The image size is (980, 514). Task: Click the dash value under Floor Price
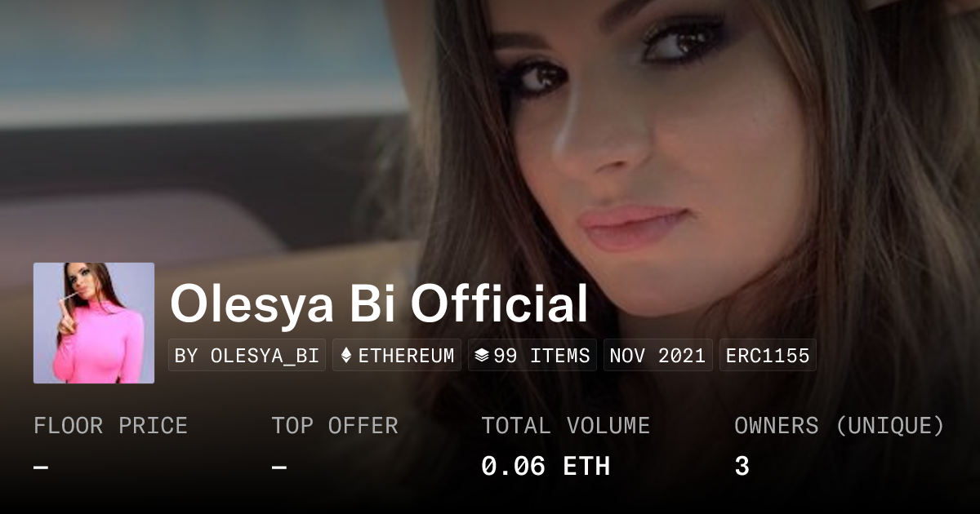(x=41, y=467)
